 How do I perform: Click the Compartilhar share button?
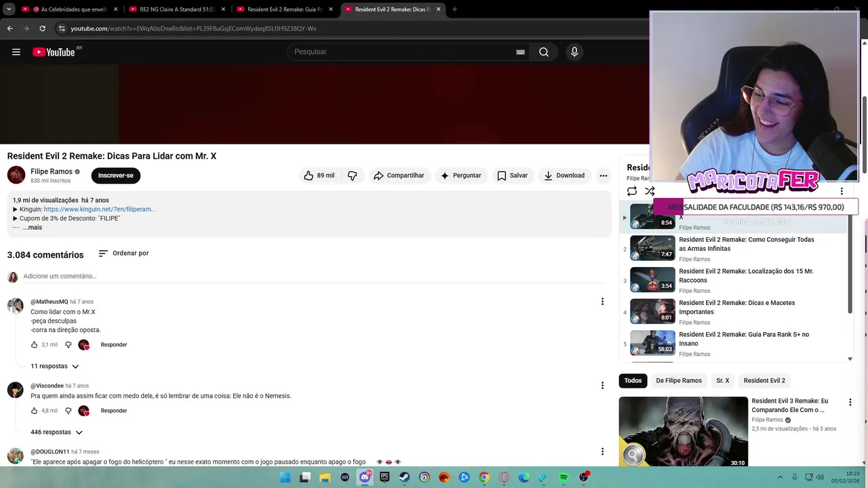[399, 176]
